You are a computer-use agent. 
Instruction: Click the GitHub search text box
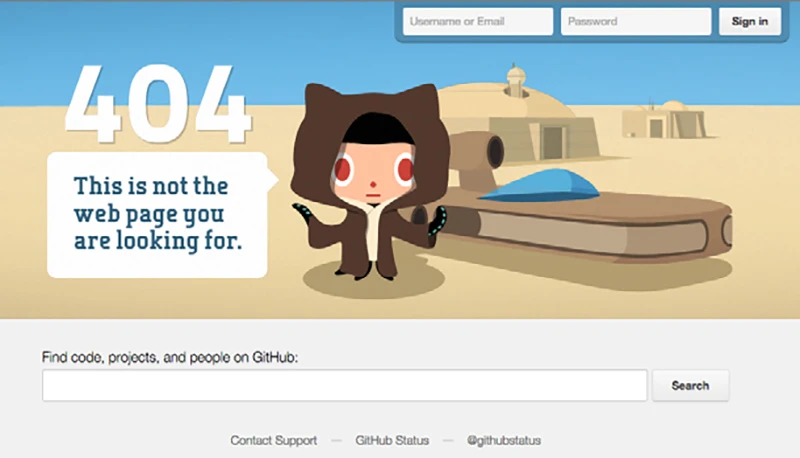[x=344, y=385]
